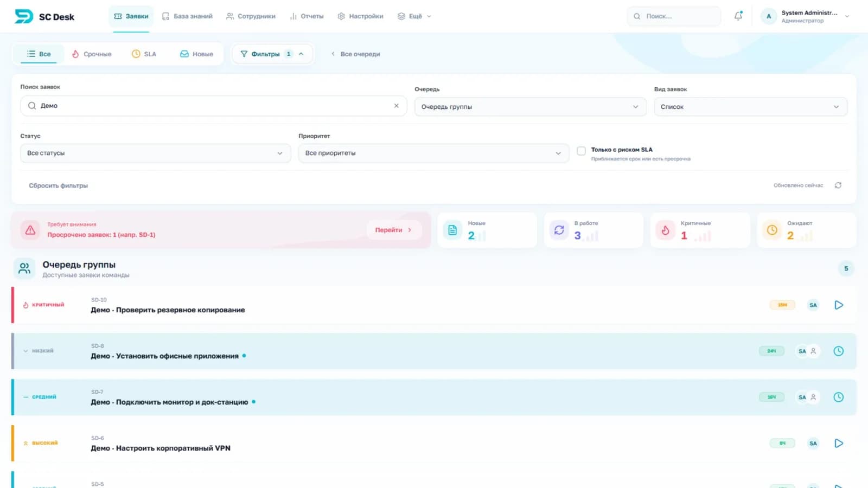Image resolution: width=868 pixels, height=488 pixels.
Task: Open the Очередь группы dropdown
Action: pos(530,107)
